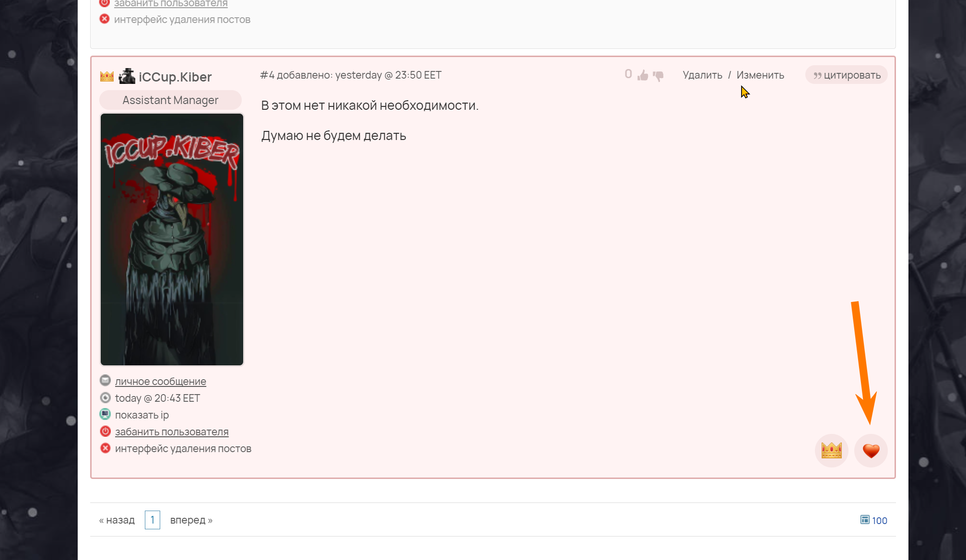This screenshot has width=966, height=560.
Task: Click the show IP monitor icon
Action: coord(105,414)
